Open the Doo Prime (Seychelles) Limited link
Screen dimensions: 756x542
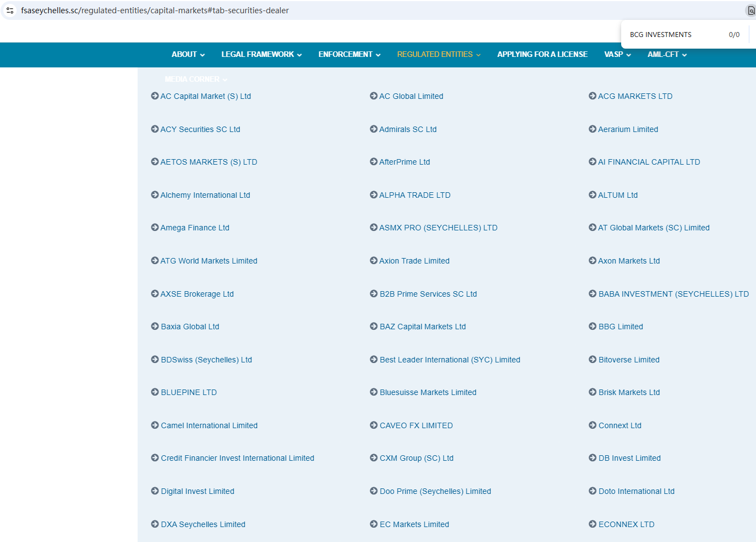tap(435, 491)
